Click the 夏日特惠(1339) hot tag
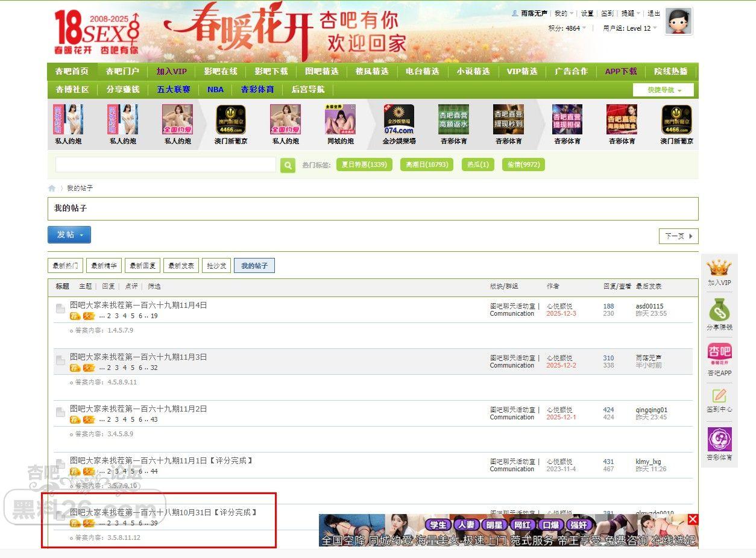 [364, 165]
